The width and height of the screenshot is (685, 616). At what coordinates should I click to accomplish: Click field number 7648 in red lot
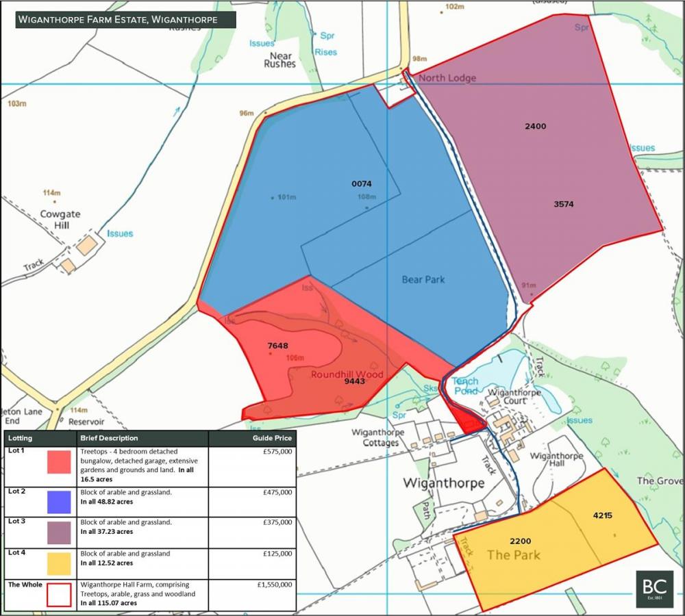[277, 346]
